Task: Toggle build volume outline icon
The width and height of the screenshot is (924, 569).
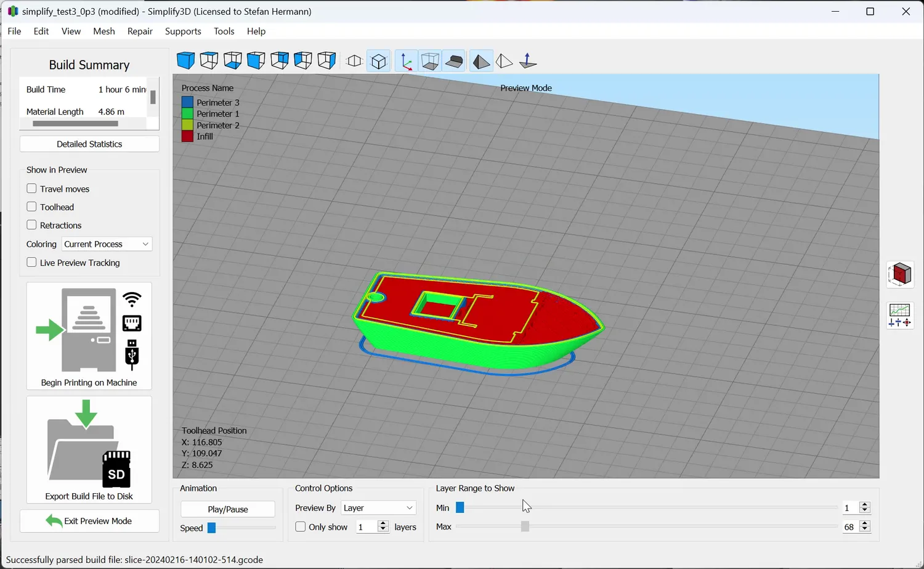Action: tap(430, 61)
